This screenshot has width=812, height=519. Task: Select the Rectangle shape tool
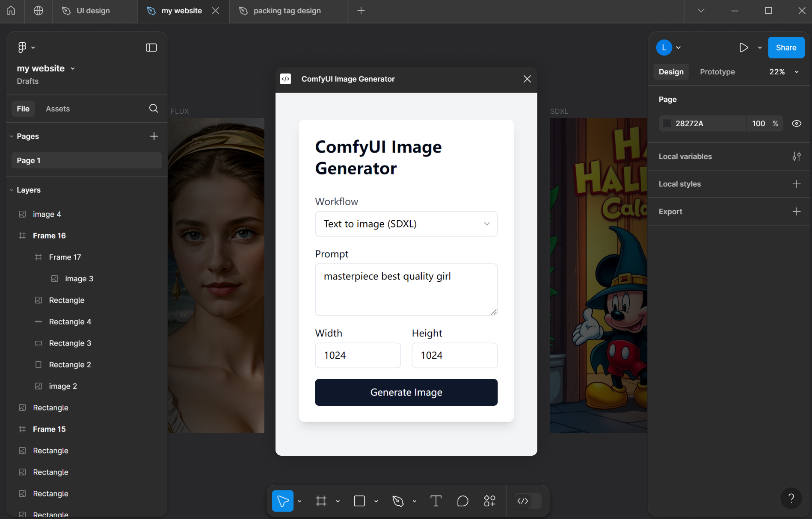tap(359, 501)
